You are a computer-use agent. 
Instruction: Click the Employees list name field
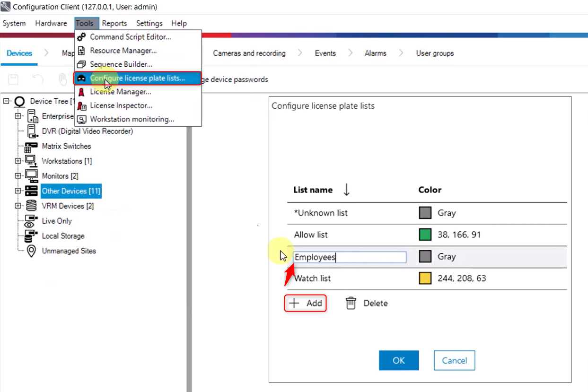pyautogui.click(x=350, y=257)
